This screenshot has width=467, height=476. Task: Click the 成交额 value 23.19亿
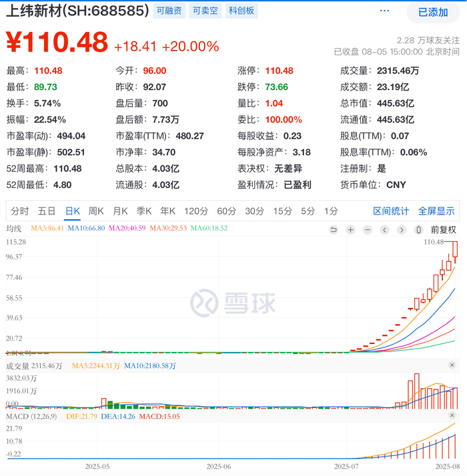pos(393,87)
